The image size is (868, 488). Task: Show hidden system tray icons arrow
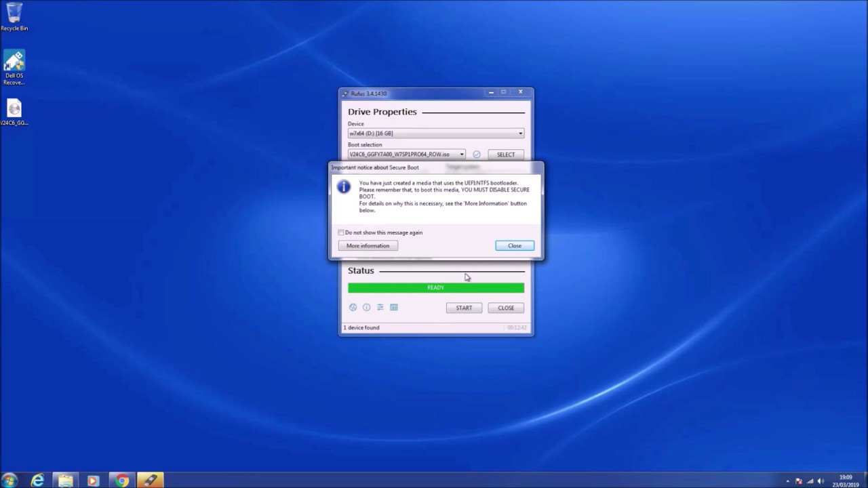coord(787,481)
